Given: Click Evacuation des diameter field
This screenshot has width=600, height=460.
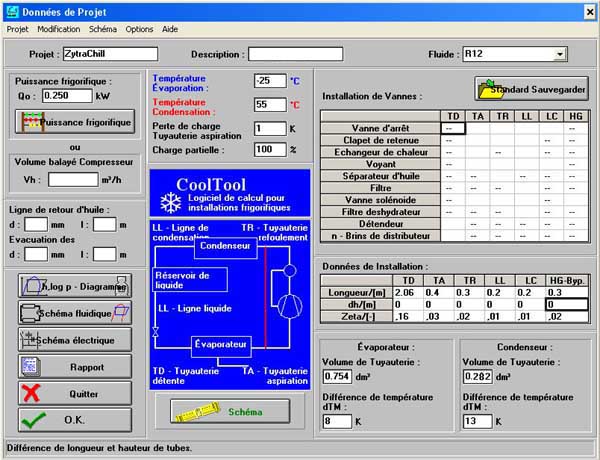Looking at the screenshot, I should [36, 254].
